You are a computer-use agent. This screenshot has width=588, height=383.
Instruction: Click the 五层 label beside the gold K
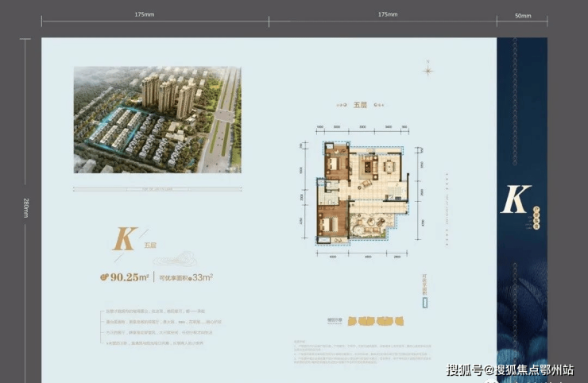[x=150, y=246]
